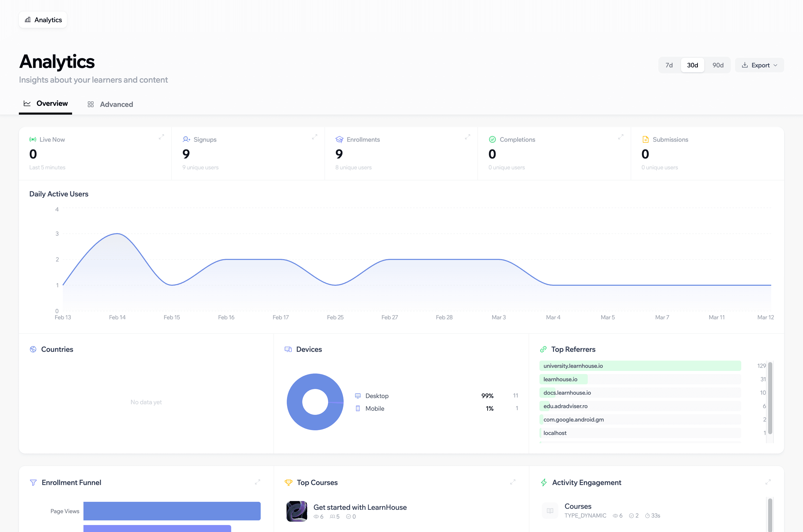The width and height of the screenshot is (803, 532).
Task: Switch to the 90d time range
Action: tap(718, 65)
